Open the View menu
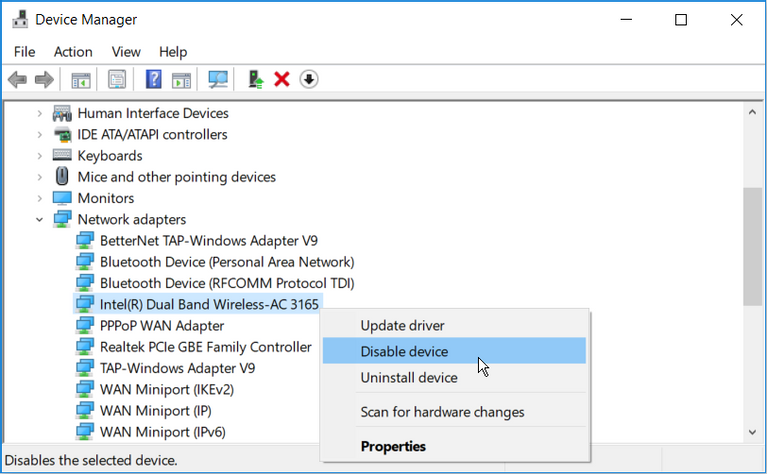 [x=126, y=52]
